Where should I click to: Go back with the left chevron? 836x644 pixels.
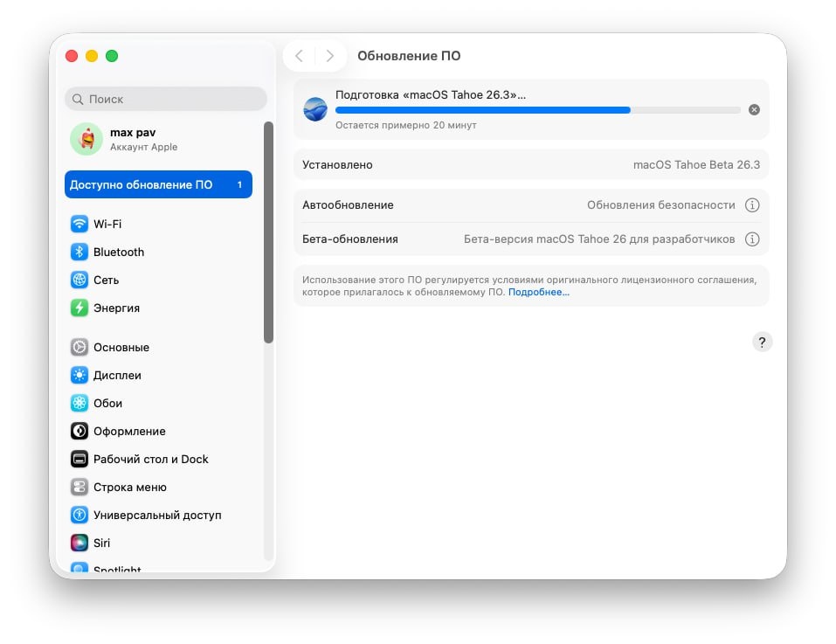tap(299, 56)
